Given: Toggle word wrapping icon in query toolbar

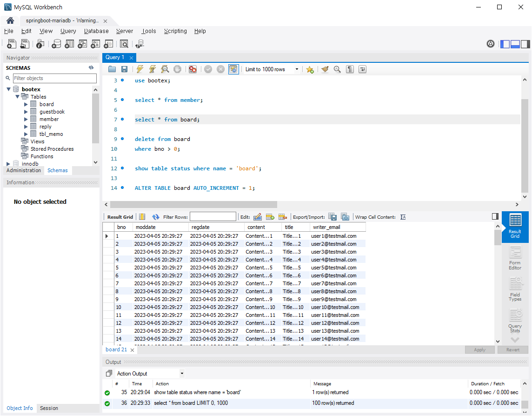Looking at the screenshot, I should 362,69.
